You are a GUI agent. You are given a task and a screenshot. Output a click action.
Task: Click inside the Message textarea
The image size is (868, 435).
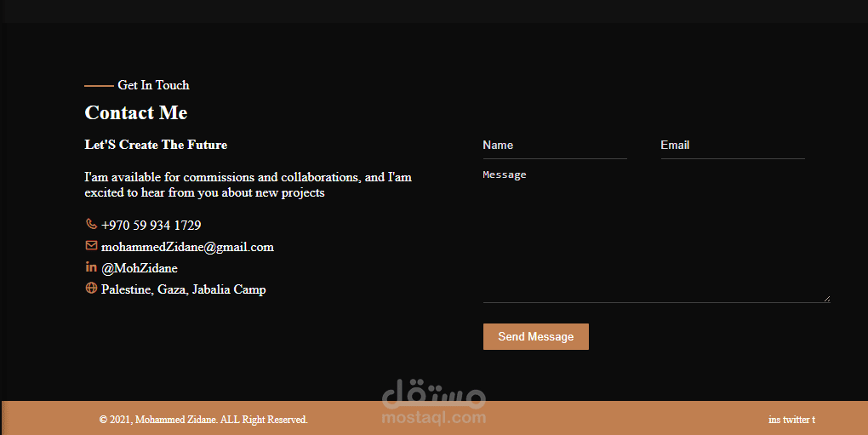657,234
